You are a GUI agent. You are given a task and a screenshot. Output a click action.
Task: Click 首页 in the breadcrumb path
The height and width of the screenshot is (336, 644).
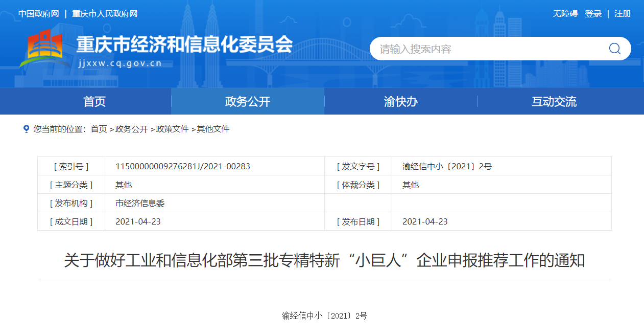tap(99, 129)
